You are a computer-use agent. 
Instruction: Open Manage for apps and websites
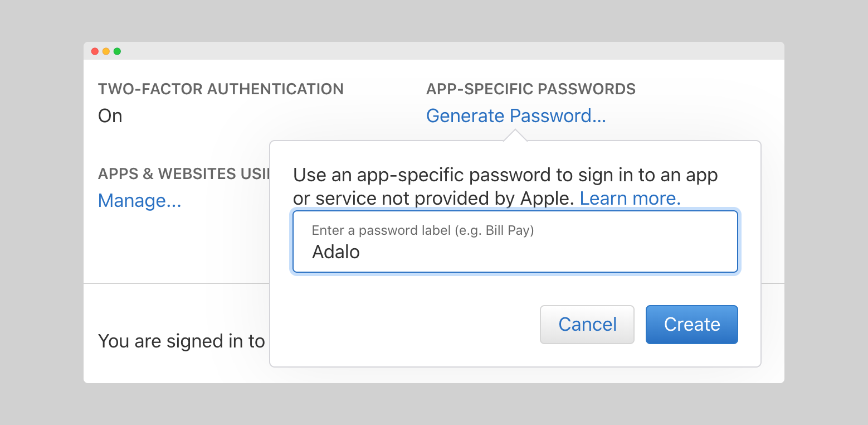pos(139,201)
